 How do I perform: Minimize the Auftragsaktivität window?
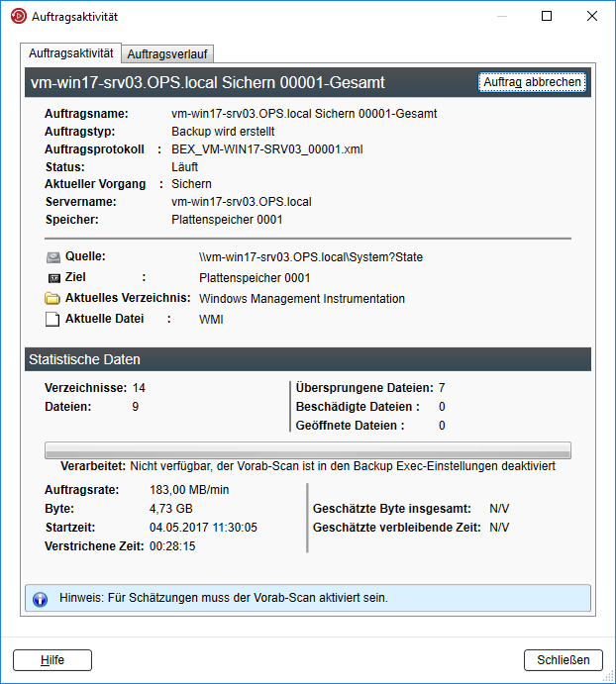point(500,17)
